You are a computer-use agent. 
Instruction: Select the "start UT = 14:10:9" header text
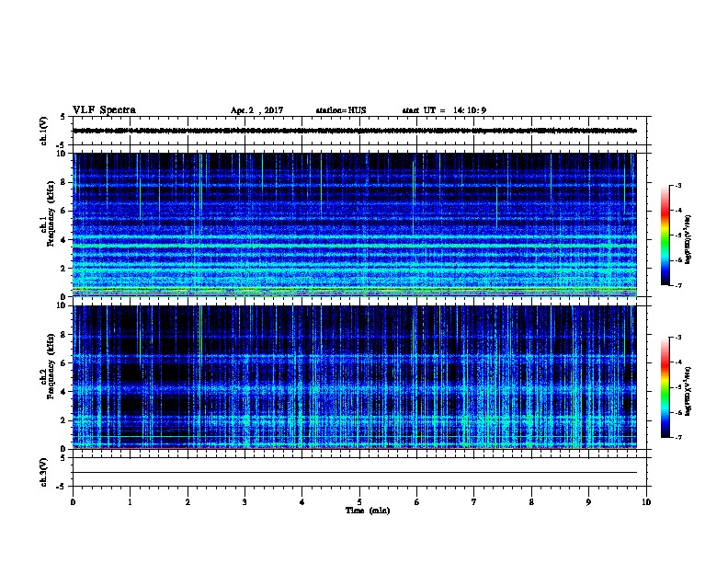pyautogui.click(x=444, y=110)
